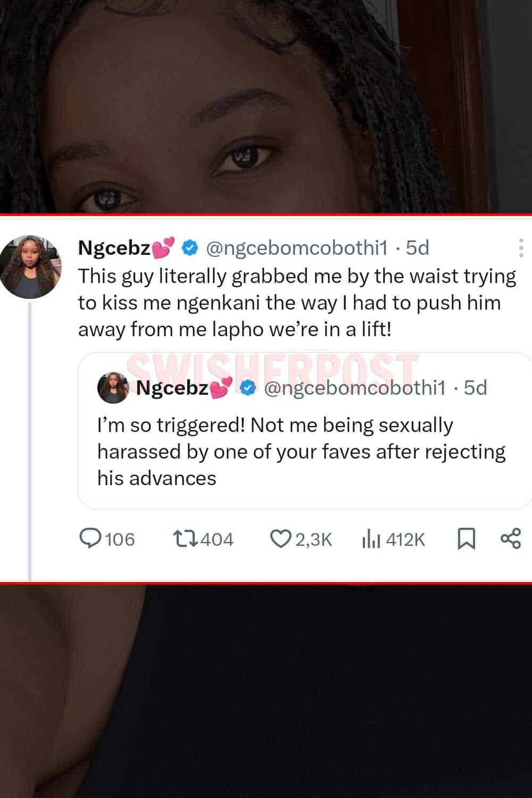Click the verified badge beside the main tweet's Ngcebz
The width and height of the screenshot is (532, 798).
point(190,248)
